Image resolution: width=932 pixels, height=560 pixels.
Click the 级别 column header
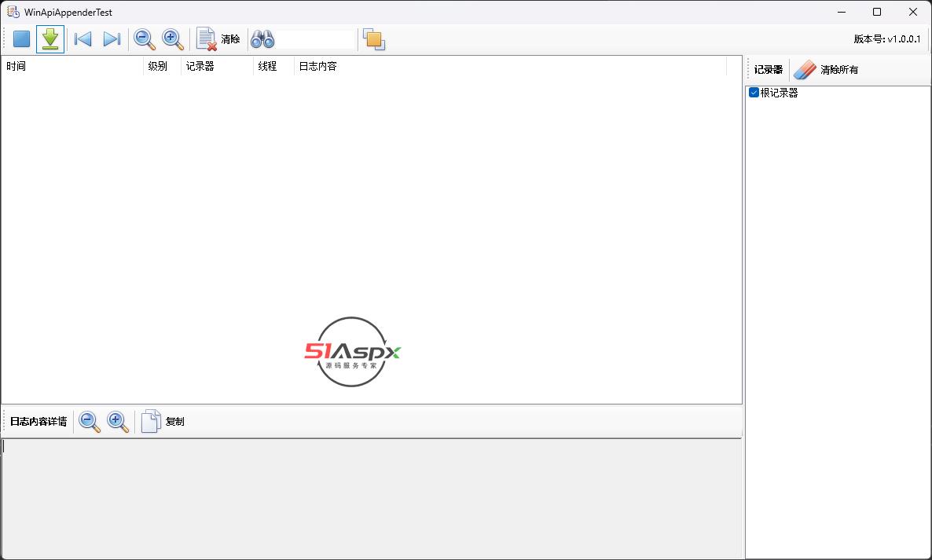(162, 66)
